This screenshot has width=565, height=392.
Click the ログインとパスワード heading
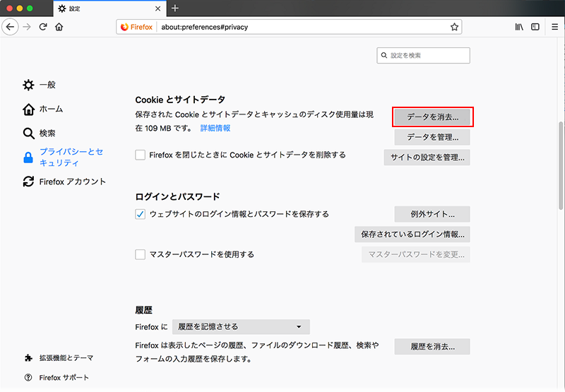pos(177,197)
